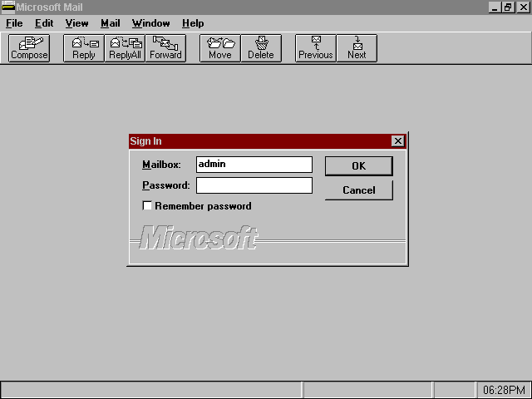Enable the Remember password checkbox
This screenshot has height=399, width=532.
(148, 206)
